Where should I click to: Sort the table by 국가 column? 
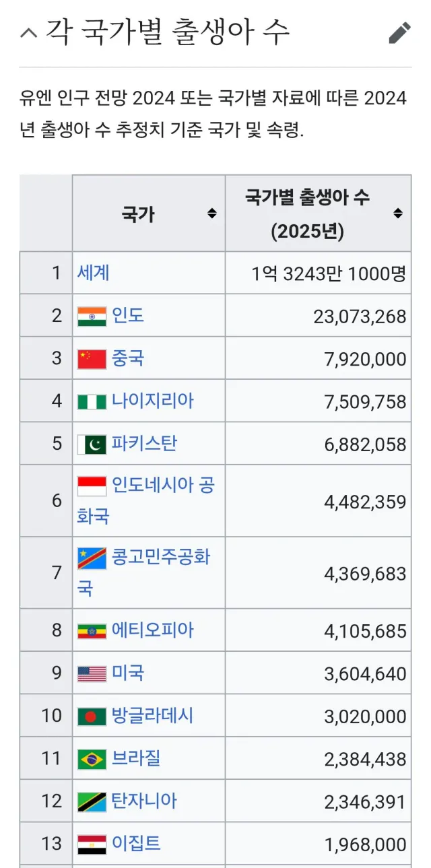211,211
